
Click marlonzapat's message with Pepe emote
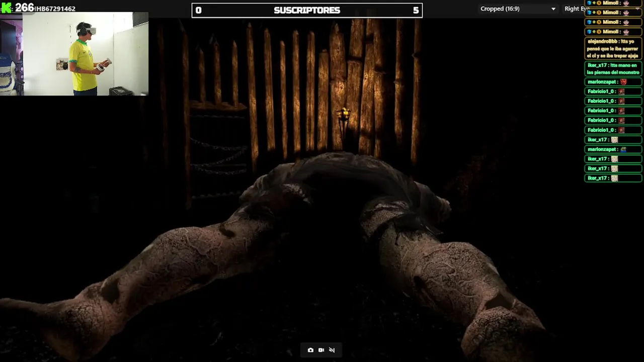click(x=613, y=149)
